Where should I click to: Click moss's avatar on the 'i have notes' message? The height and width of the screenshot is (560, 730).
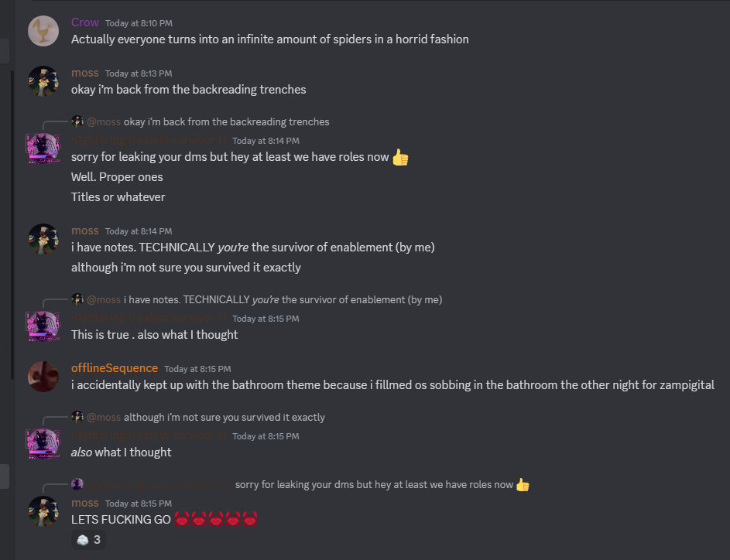[x=43, y=239]
